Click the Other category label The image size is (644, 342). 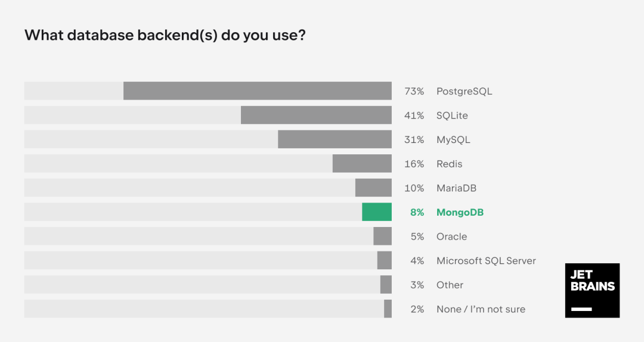(450, 285)
